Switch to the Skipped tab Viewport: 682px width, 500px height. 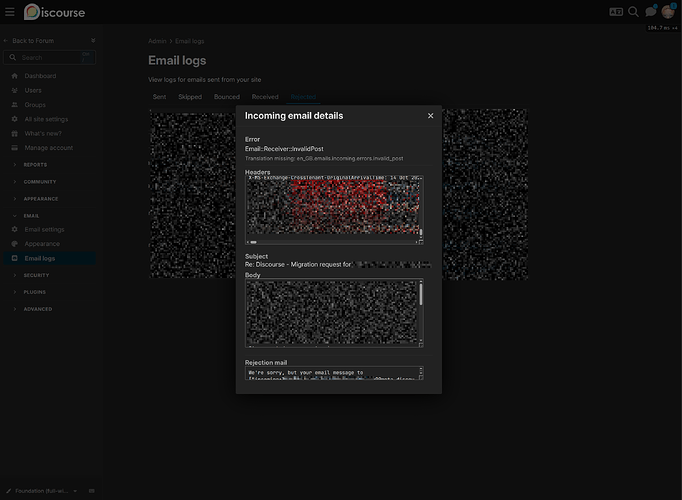pos(190,97)
